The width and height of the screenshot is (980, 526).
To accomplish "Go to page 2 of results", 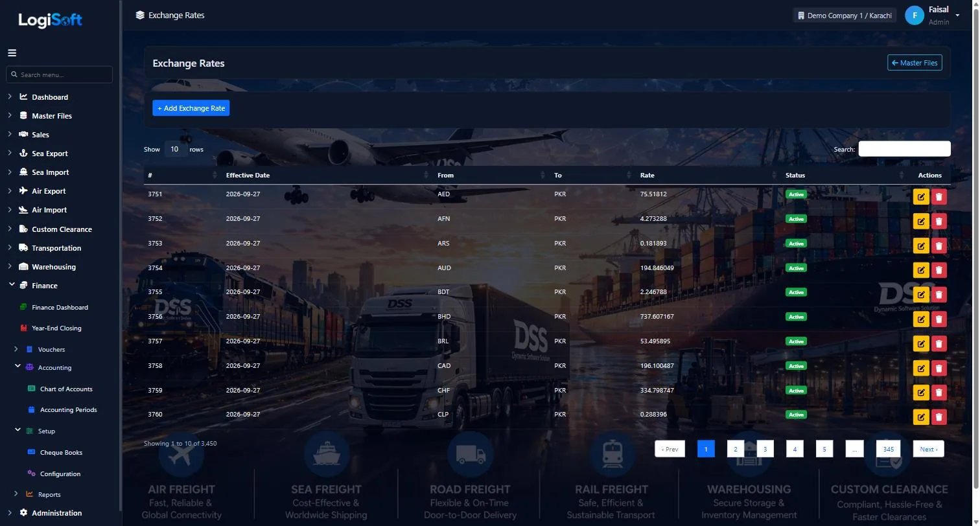I will (x=735, y=449).
